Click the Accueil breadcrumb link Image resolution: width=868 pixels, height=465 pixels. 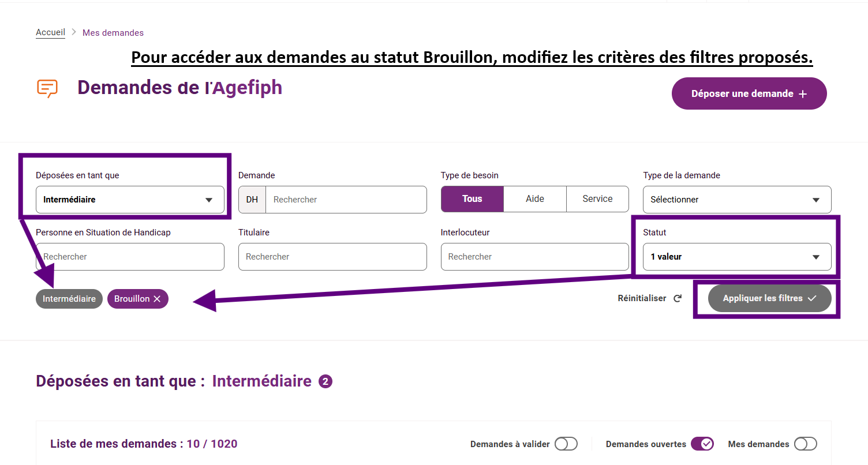pos(50,32)
